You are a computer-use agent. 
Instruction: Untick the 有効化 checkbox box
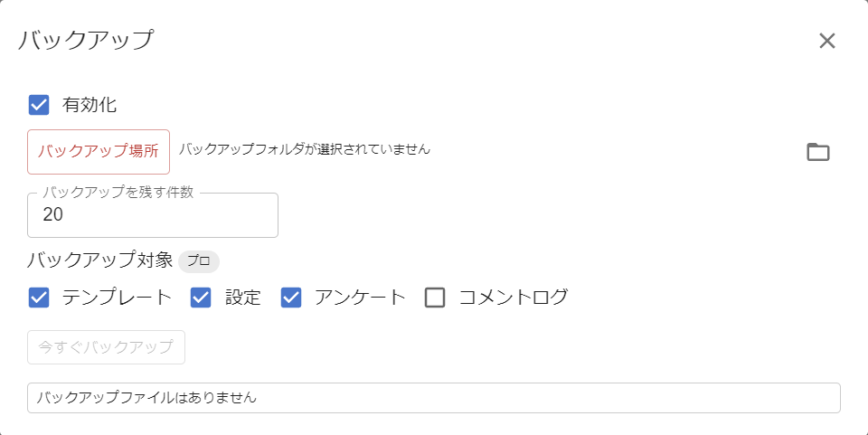(39, 105)
